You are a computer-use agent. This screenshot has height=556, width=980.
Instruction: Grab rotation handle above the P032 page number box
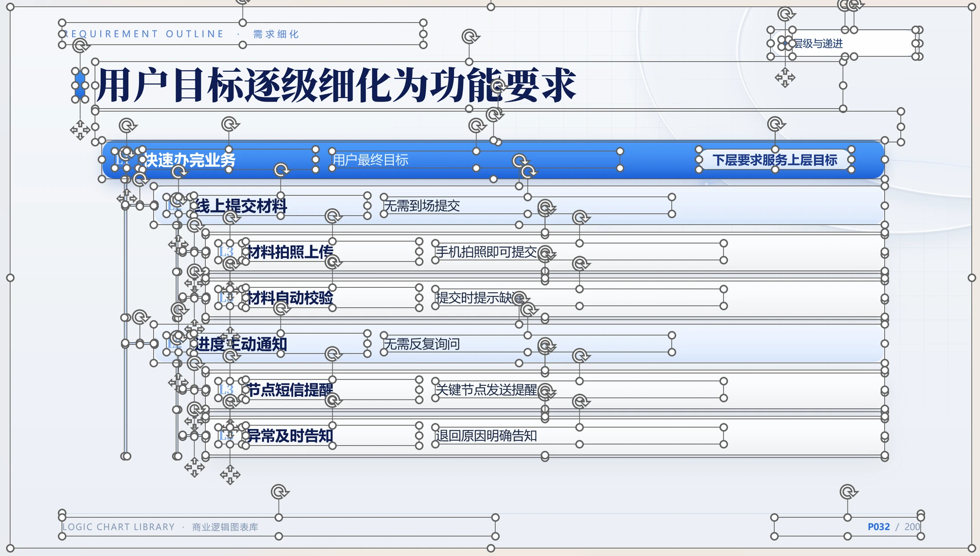click(848, 492)
